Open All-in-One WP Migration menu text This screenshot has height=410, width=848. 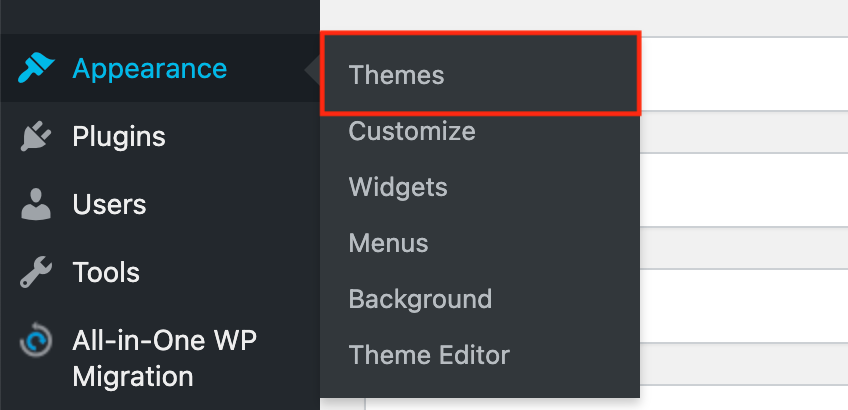pos(165,359)
